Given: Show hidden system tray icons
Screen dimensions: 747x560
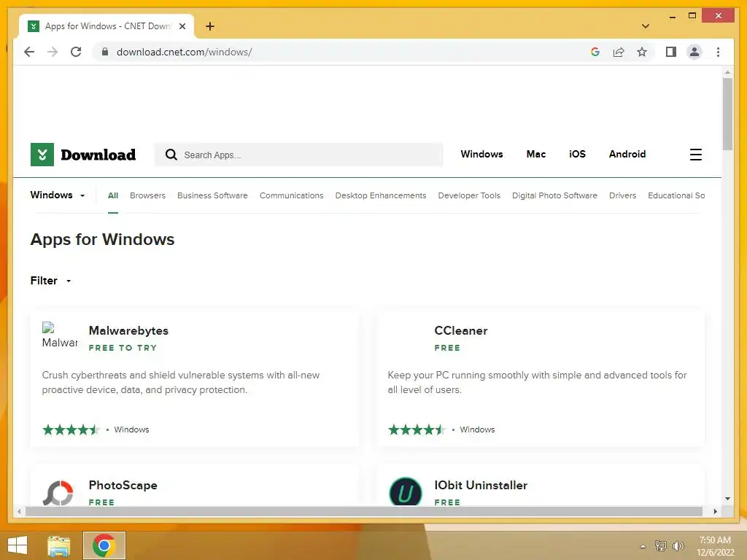Looking at the screenshot, I should [x=643, y=546].
